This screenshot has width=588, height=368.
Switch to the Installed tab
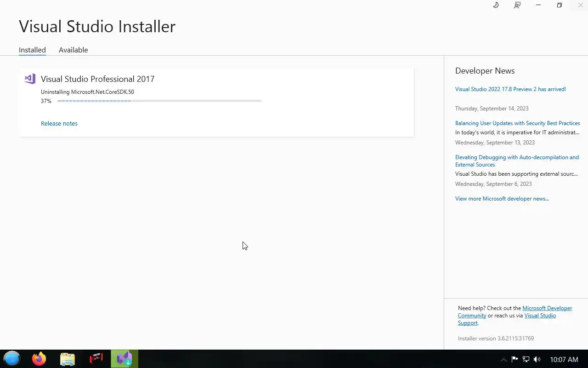[x=32, y=50]
